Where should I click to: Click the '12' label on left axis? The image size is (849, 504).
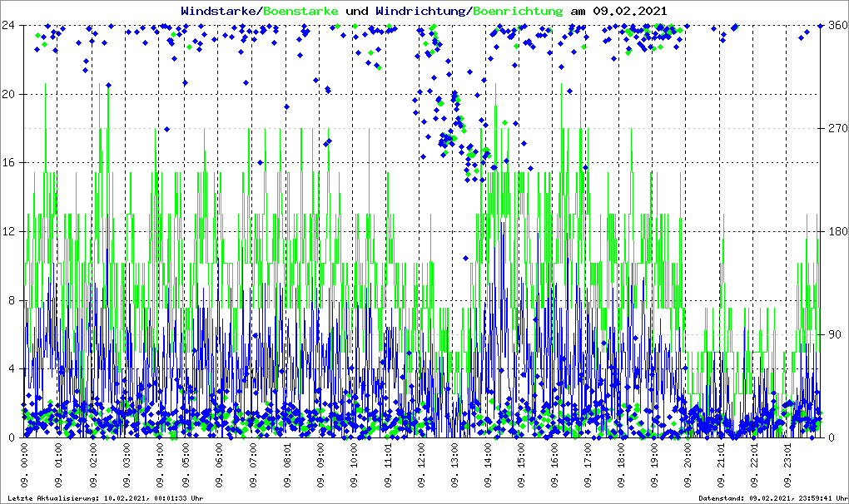(11, 231)
